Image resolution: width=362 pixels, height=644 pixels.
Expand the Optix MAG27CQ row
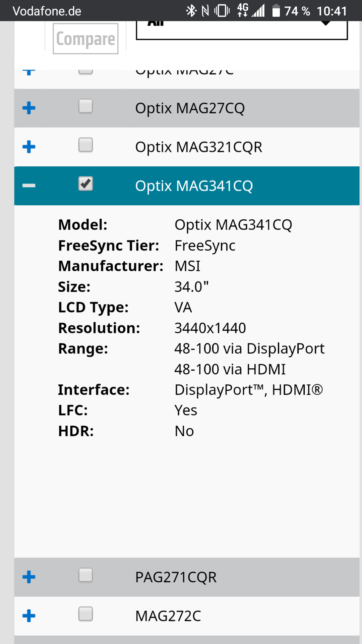pyautogui.click(x=29, y=108)
